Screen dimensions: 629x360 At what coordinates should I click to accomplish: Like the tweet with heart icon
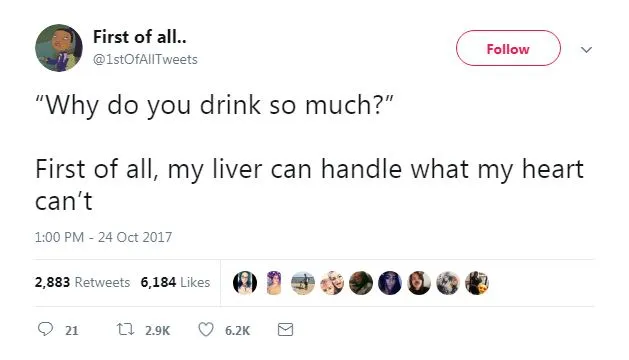tap(206, 329)
